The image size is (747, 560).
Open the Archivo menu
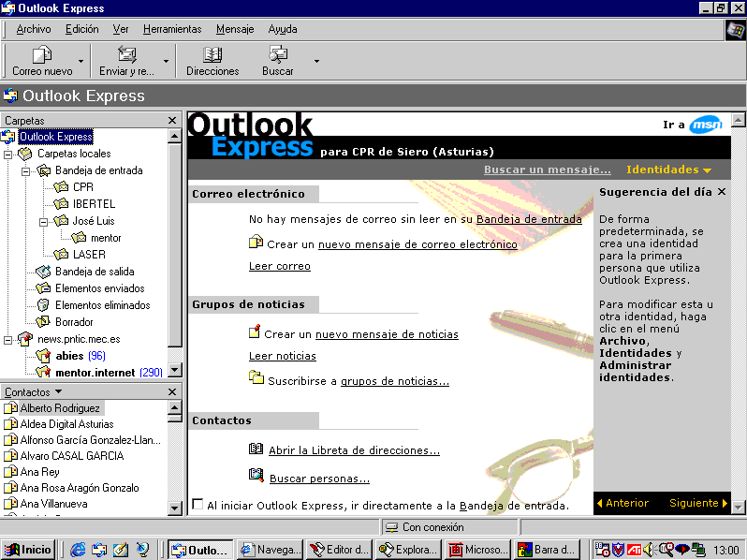tap(34, 29)
